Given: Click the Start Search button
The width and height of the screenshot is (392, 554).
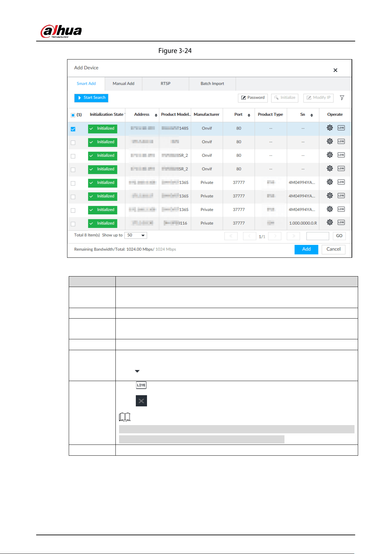Looking at the screenshot, I should click(91, 98).
